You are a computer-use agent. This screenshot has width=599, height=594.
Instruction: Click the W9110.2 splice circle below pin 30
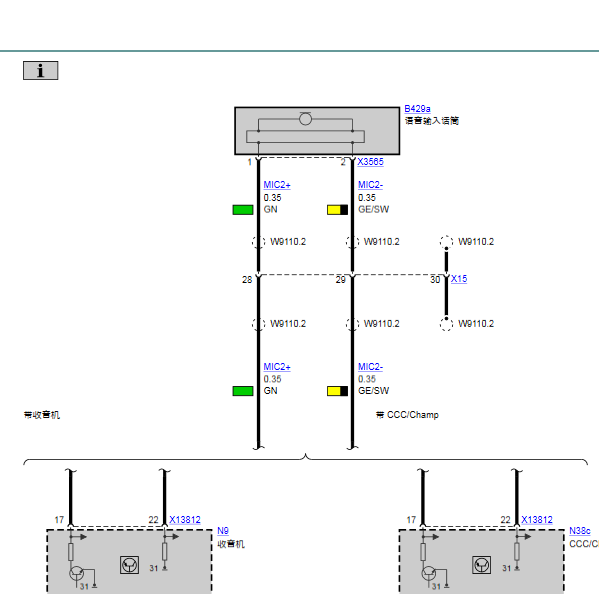[x=446, y=324]
